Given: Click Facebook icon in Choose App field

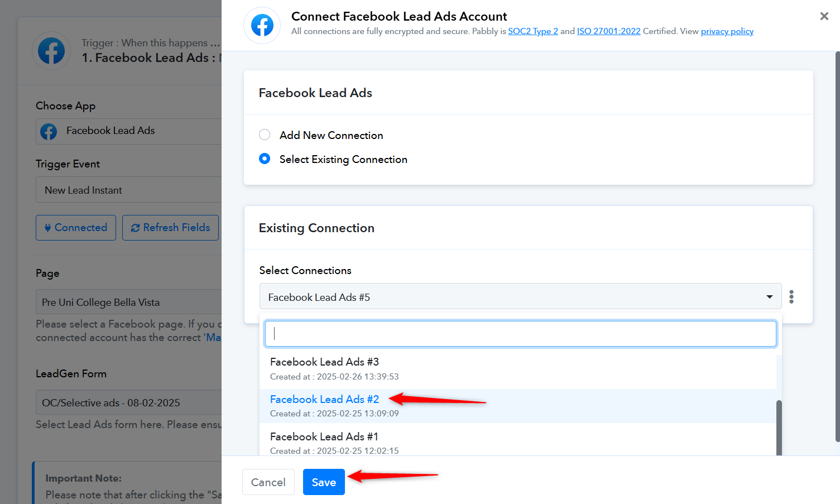Looking at the screenshot, I should (x=49, y=132).
